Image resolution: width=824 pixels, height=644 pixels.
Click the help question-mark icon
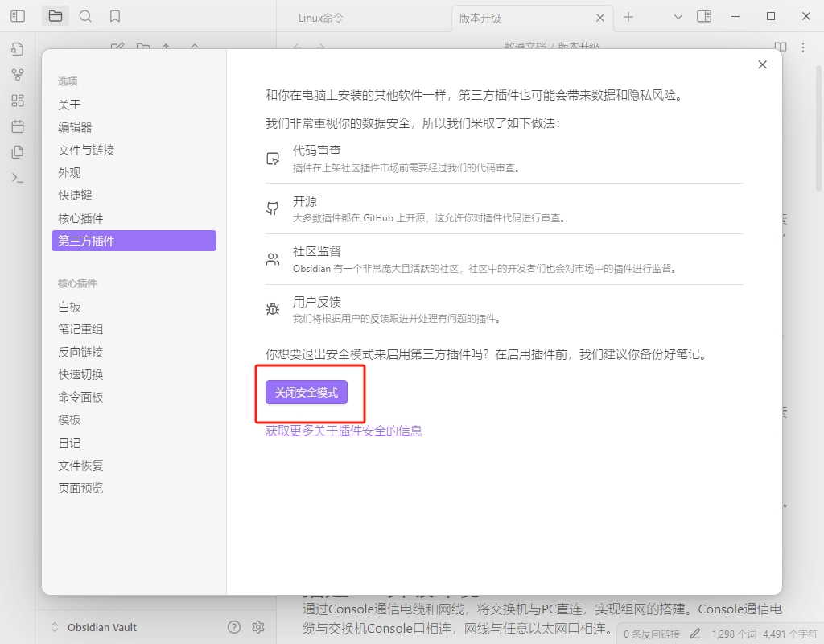(x=233, y=627)
